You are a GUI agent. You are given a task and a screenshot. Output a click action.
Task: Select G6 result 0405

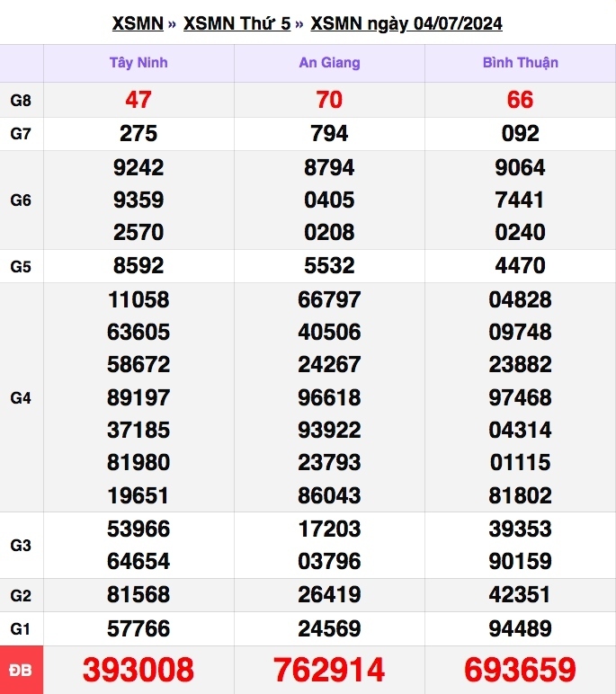[x=329, y=200]
